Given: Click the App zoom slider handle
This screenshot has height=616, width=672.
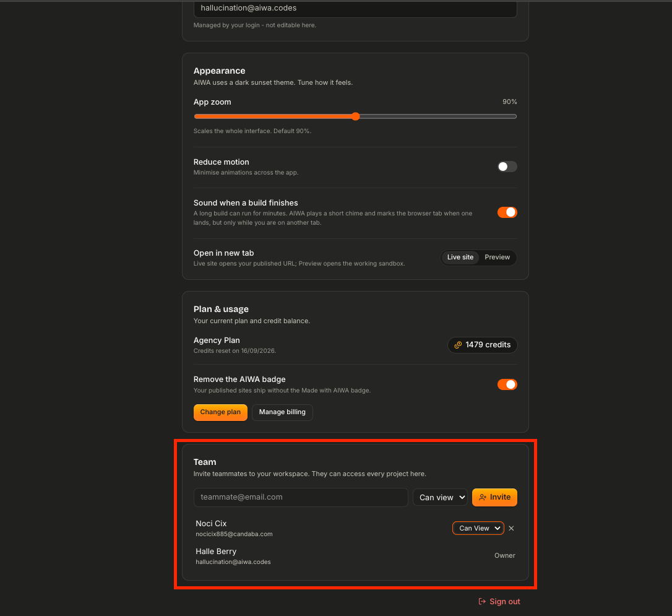Looking at the screenshot, I should [355, 116].
